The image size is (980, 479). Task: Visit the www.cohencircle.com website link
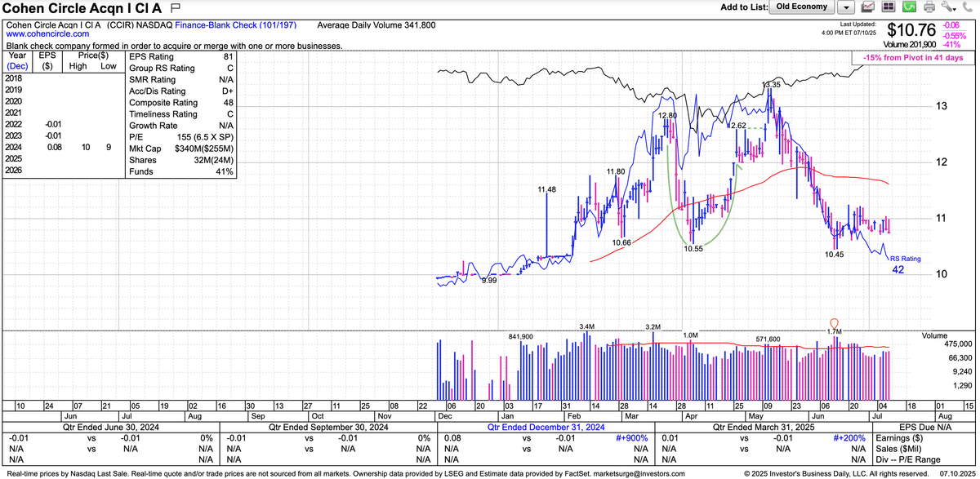pos(48,35)
